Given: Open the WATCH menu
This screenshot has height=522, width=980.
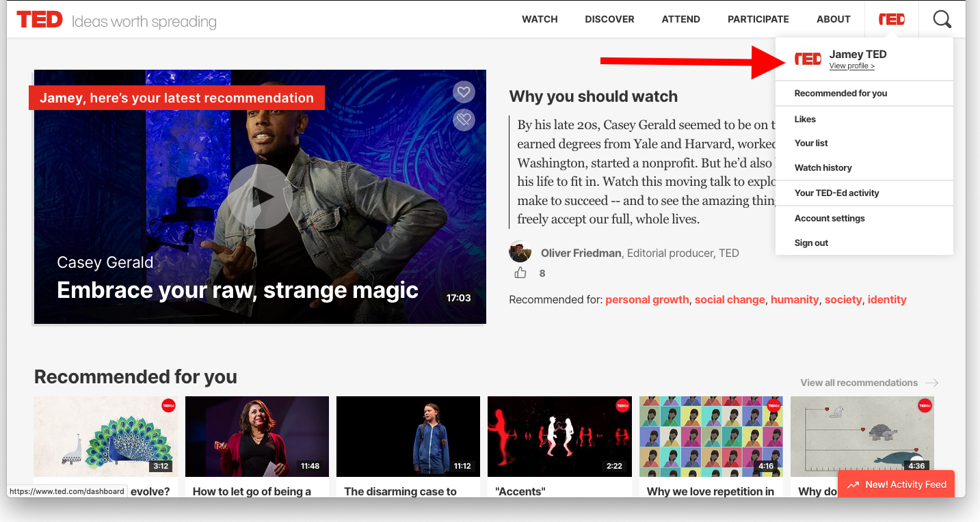Looking at the screenshot, I should [540, 19].
